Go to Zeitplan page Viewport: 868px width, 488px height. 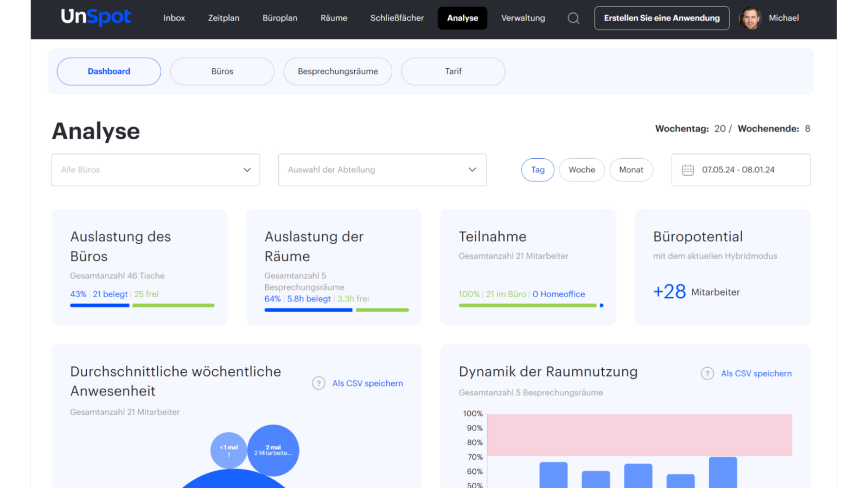pyautogui.click(x=224, y=18)
